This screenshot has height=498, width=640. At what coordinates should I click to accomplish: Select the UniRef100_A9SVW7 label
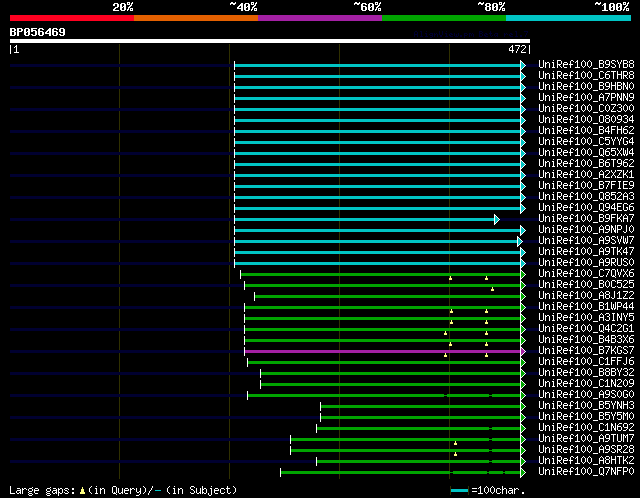coord(586,241)
